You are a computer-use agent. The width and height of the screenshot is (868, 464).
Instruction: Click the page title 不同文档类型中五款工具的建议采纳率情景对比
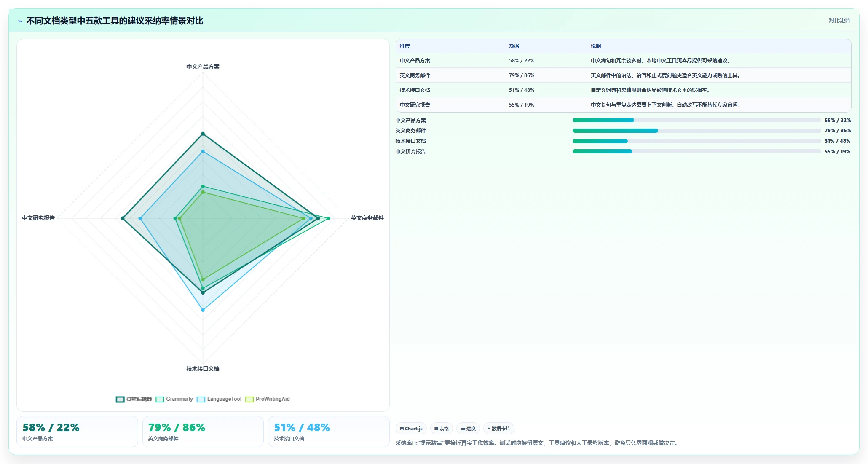tap(115, 21)
